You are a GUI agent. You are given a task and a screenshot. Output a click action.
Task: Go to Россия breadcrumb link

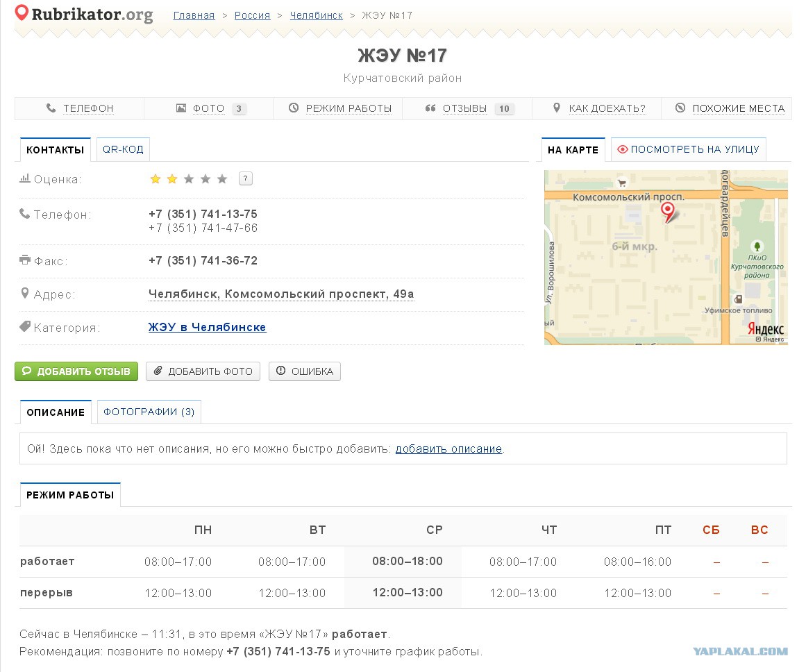tap(253, 15)
